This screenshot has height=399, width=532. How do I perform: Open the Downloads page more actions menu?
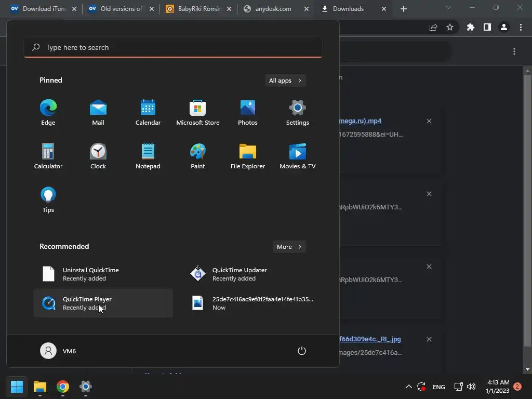(x=514, y=51)
